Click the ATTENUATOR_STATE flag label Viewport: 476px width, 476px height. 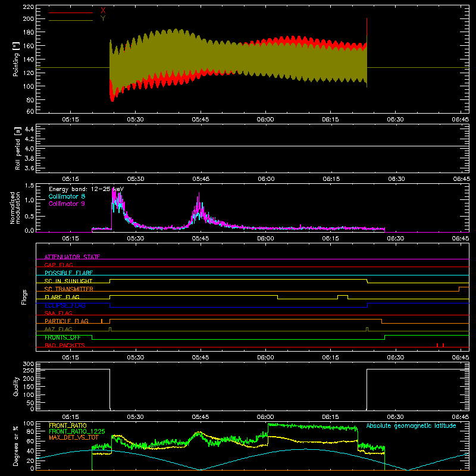72,257
